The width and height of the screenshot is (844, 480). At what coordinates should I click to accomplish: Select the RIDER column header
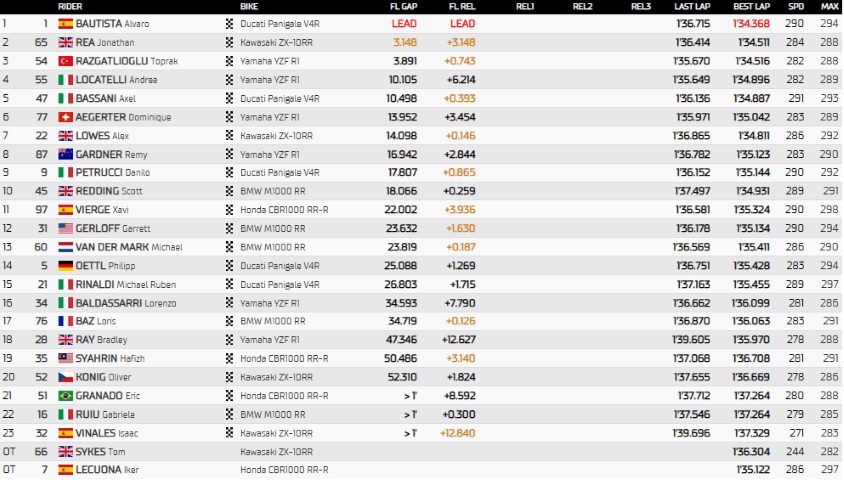click(x=70, y=6)
